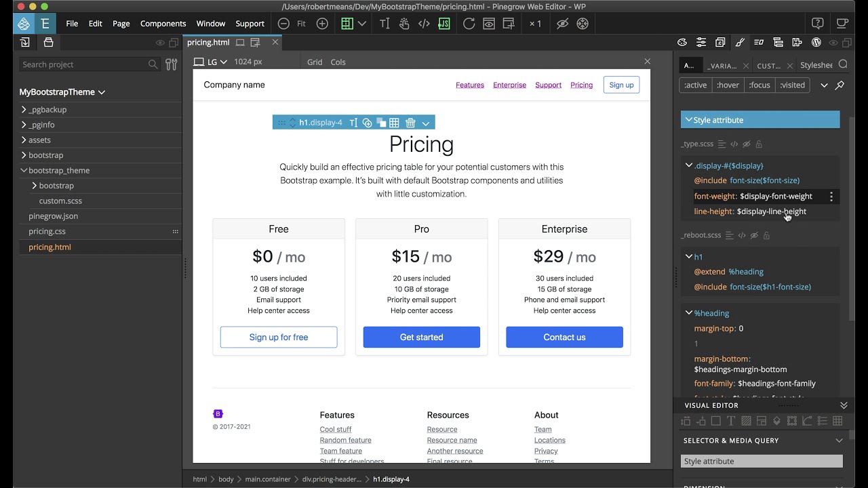Open the puzzle-piece components panel icon
The image size is (868, 488).
pyautogui.click(x=797, y=42)
